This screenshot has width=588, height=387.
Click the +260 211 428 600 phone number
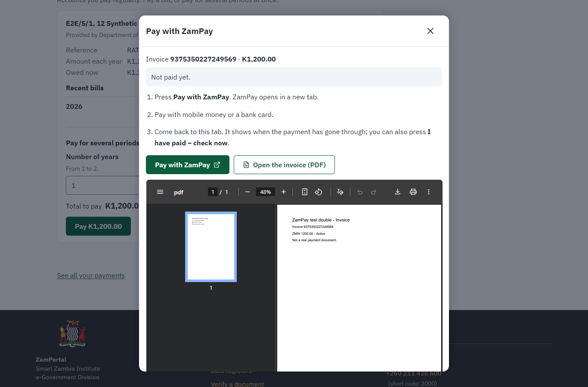[414, 373]
